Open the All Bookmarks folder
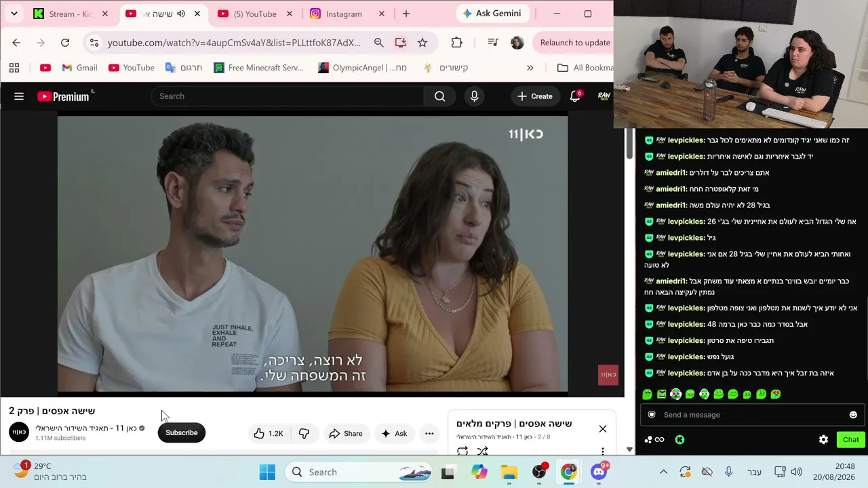Image resolution: width=868 pixels, height=488 pixels. [x=585, y=68]
